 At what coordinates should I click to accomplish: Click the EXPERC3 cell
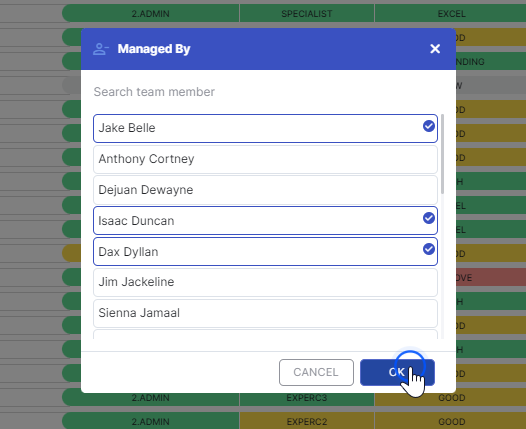coord(307,398)
